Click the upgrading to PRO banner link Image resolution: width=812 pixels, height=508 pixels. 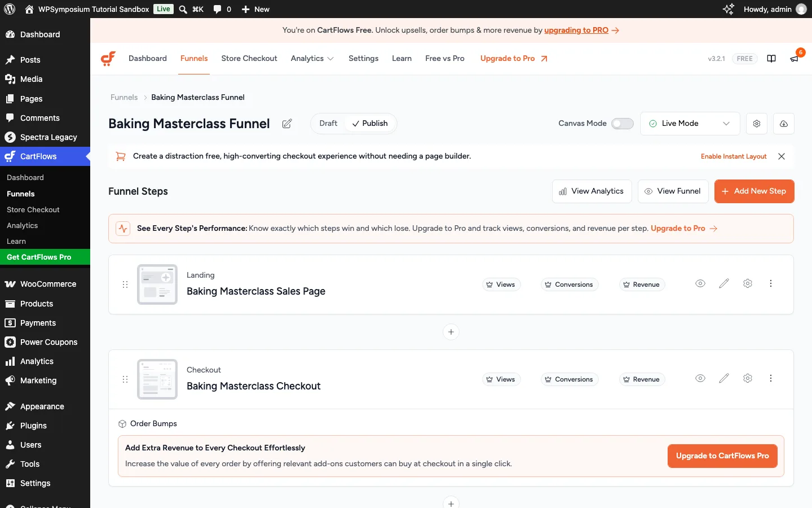point(576,30)
